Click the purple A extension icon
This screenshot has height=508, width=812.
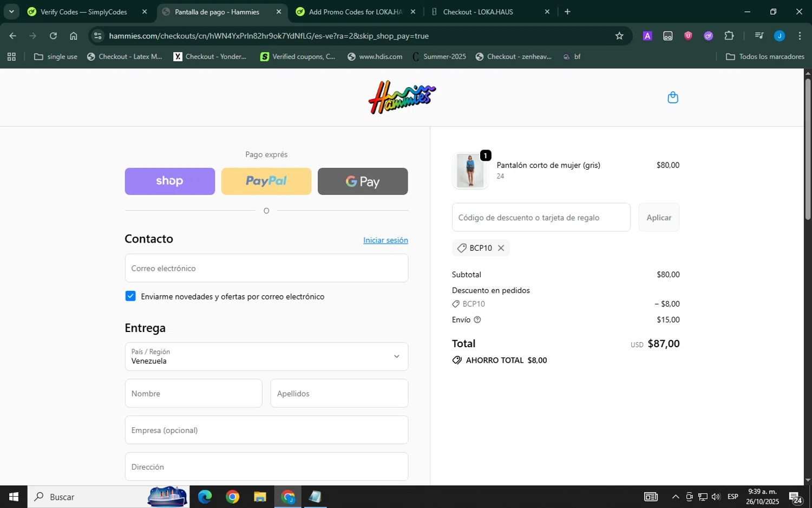(x=647, y=36)
